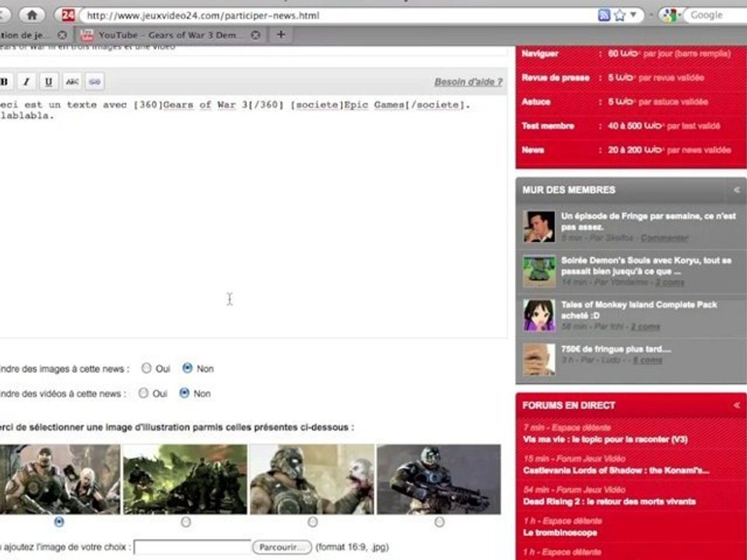This screenshot has width=747, height=560.
Task: Open the Tales of Monkey Island Complete Pack post
Action: coord(639,310)
